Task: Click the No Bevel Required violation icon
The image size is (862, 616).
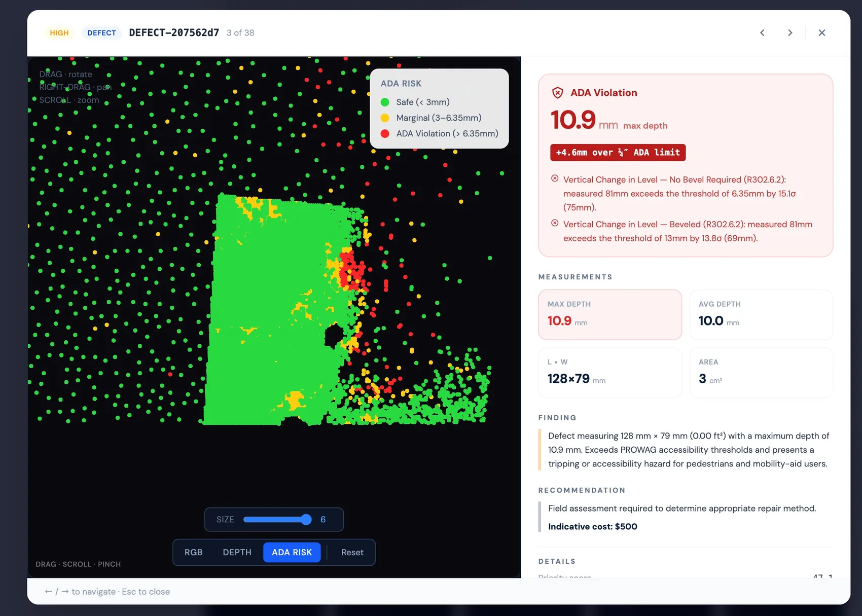Action: point(555,178)
